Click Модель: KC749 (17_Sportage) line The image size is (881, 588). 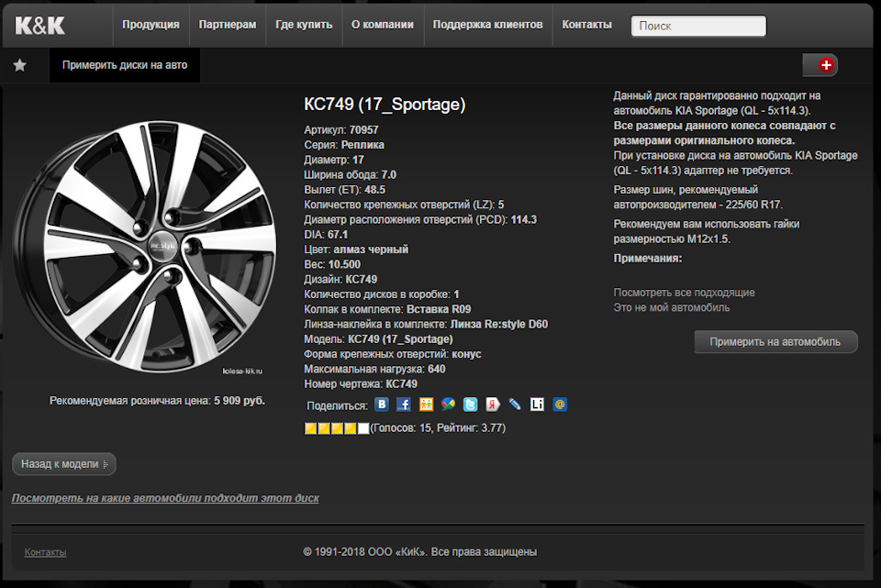(379, 339)
